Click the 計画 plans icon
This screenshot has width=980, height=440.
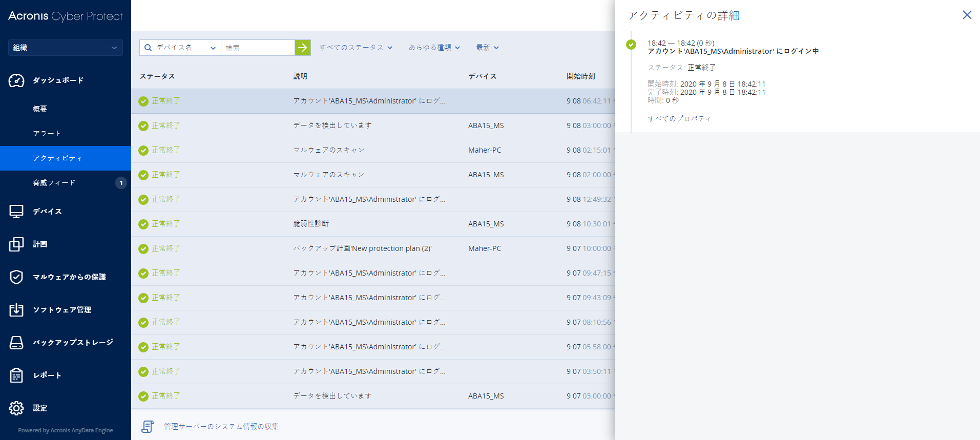(x=16, y=244)
